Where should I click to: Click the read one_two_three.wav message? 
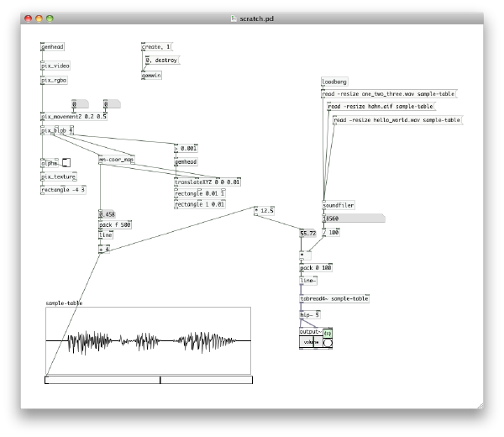[387, 94]
